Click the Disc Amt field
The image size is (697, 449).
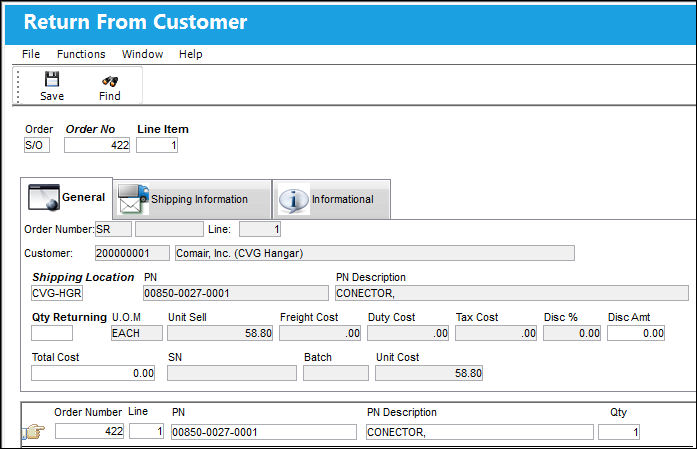tap(636, 333)
